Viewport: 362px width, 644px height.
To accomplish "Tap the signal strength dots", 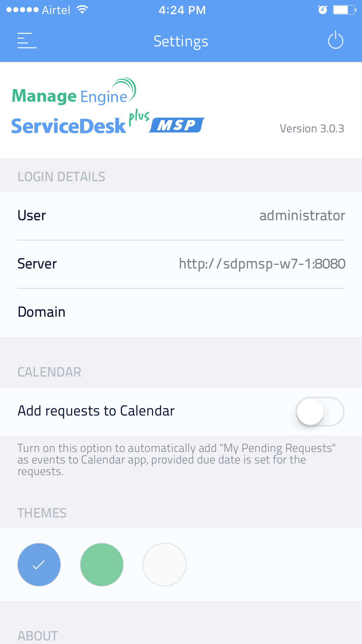I will (23, 10).
